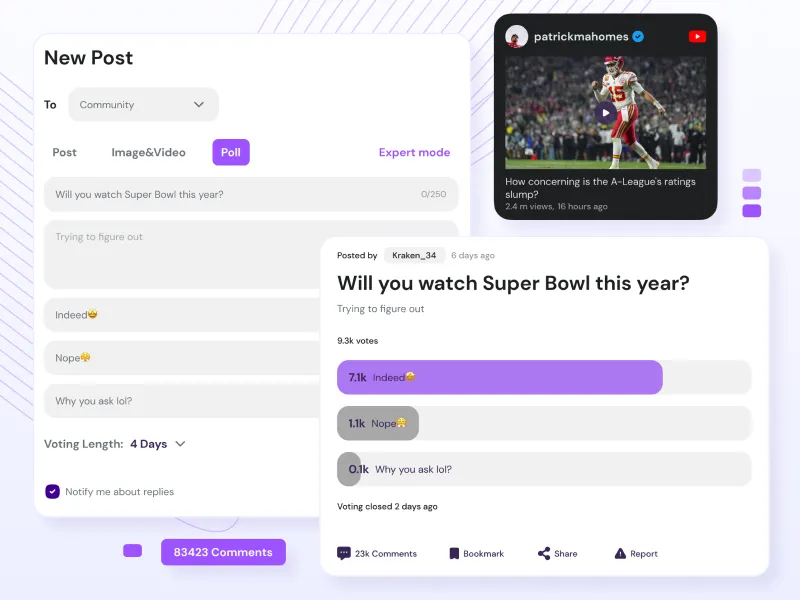Toggle the Notify me about replies checkbox
The image size is (800, 600).
point(52,491)
